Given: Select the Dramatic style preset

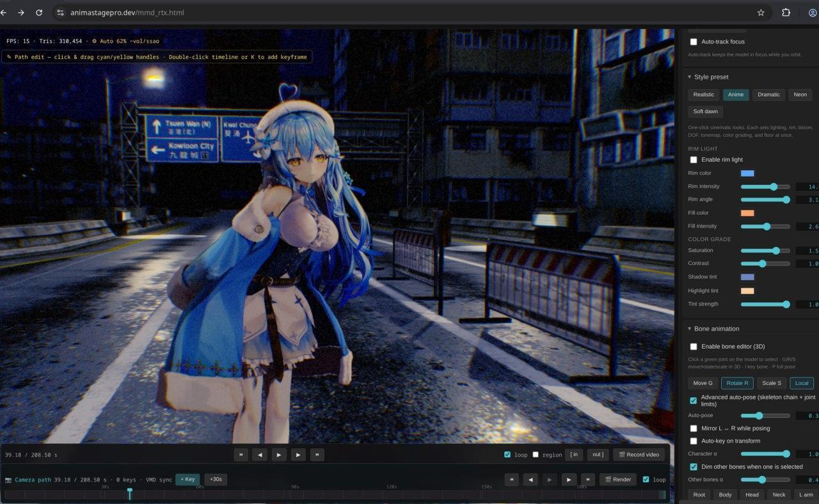Looking at the screenshot, I should (x=768, y=95).
